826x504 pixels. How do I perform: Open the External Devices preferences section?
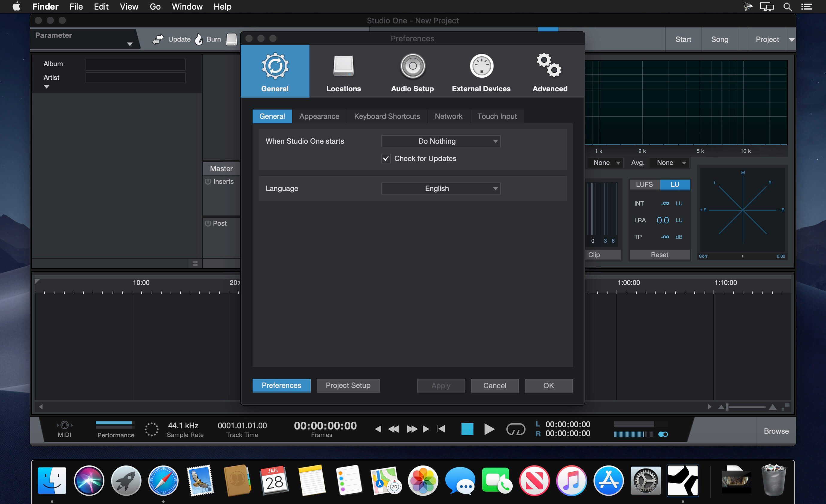tap(481, 72)
